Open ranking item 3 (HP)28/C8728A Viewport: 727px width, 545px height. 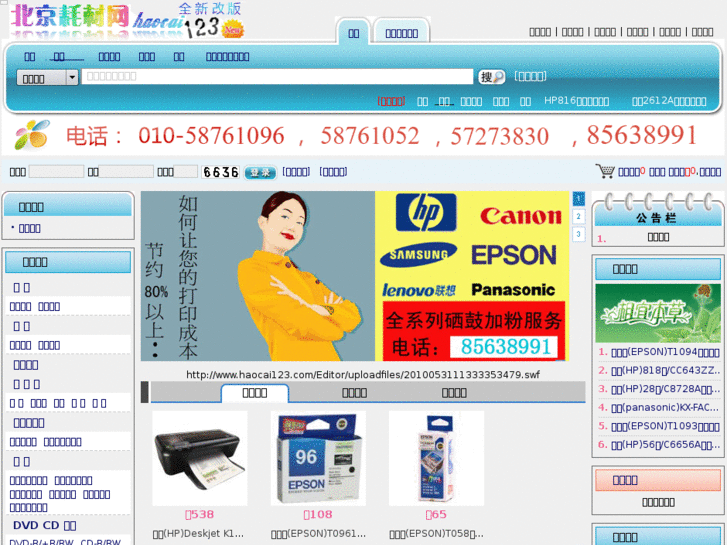(x=665, y=389)
